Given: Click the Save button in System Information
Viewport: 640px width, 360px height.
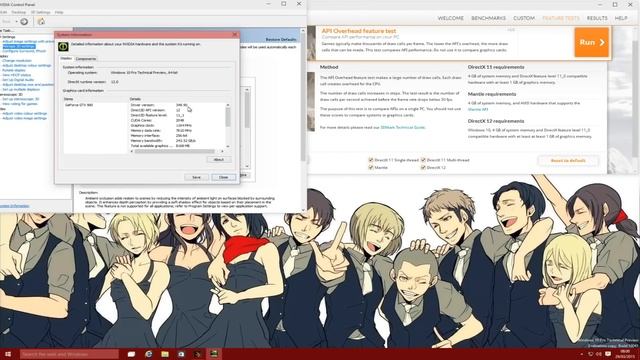Looking at the screenshot, I should click(196, 178).
